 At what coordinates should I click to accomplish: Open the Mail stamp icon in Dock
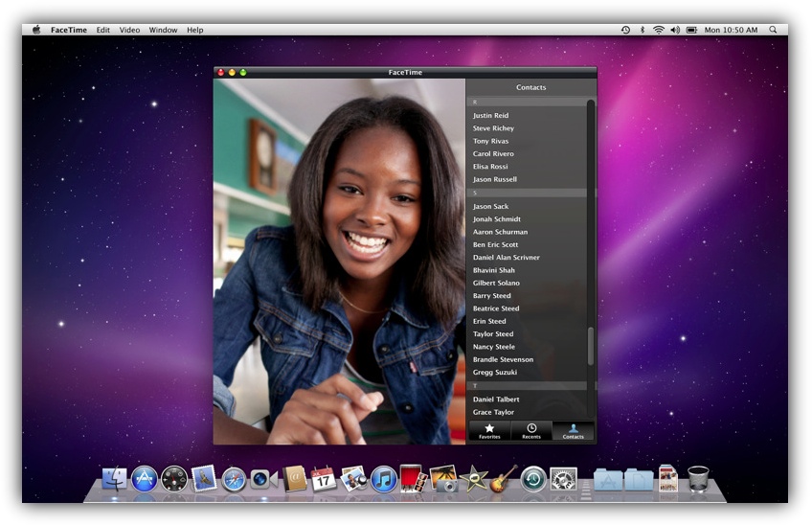204,478
